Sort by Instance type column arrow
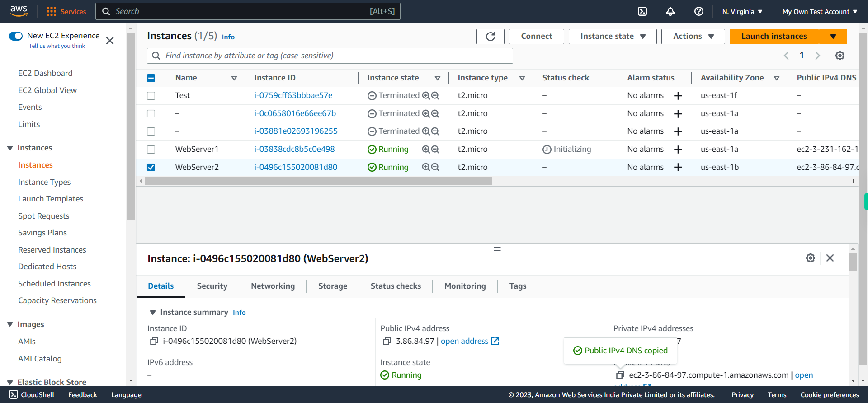The image size is (868, 403). click(x=522, y=78)
